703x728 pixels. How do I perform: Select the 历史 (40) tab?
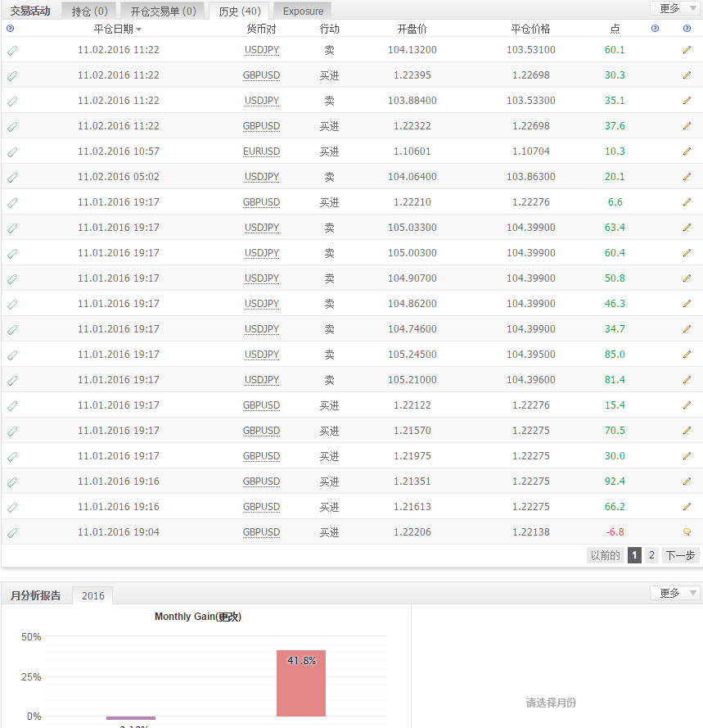240,11
